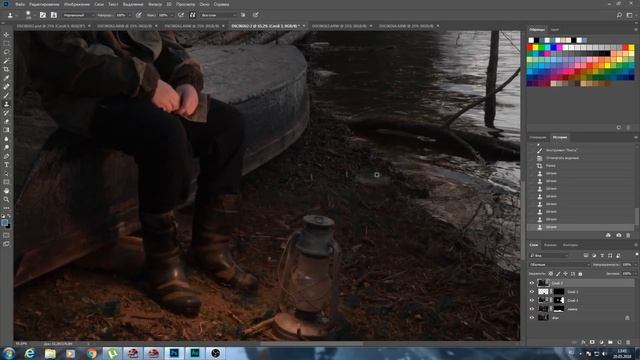This screenshot has height=360, width=640.
Task: Click the foreground color swatch
Action: pyautogui.click(x=4, y=222)
